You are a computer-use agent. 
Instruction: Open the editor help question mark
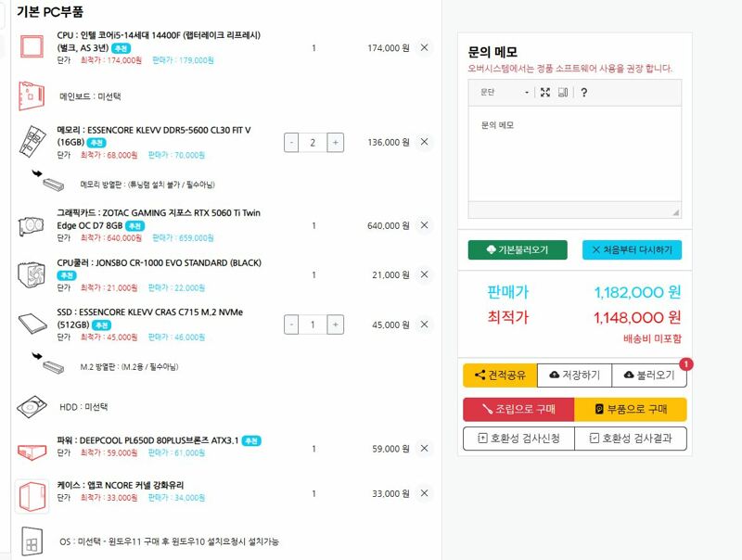(584, 92)
